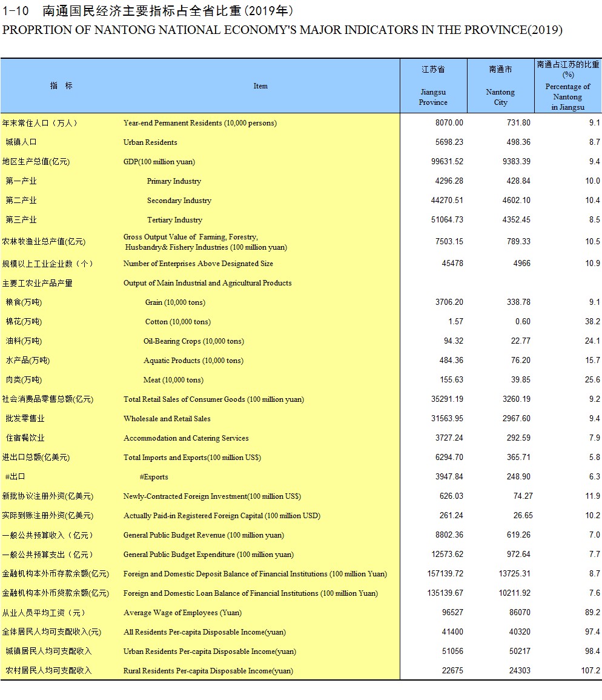The image size is (602, 700).
Task: Select the Jiangsu grain value 3706.20
Action: (x=449, y=302)
